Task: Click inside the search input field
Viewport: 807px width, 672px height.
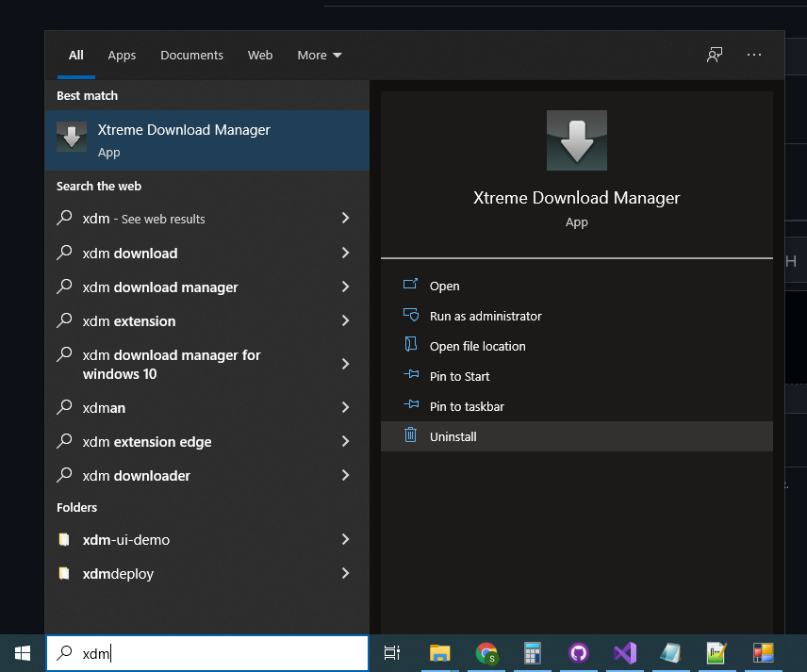Action: tap(207, 652)
